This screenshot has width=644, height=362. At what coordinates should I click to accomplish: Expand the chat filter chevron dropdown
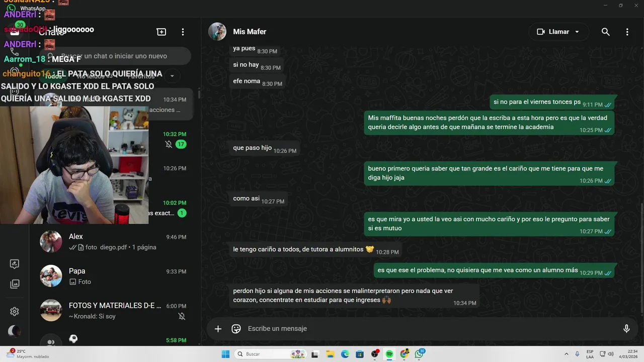[172, 76]
